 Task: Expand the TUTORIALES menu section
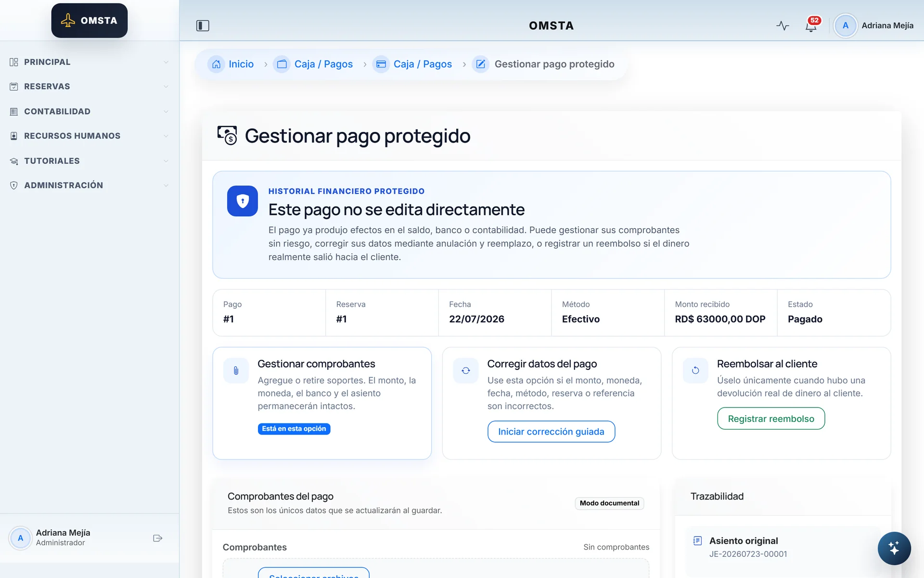click(x=90, y=161)
